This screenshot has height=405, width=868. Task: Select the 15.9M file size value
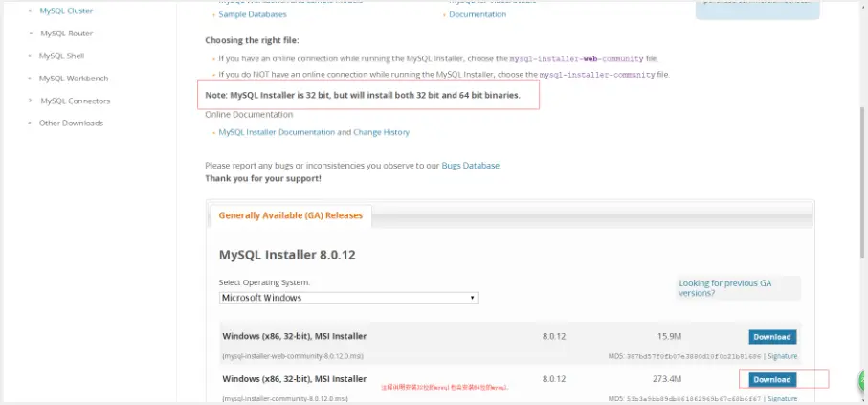click(x=669, y=336)
